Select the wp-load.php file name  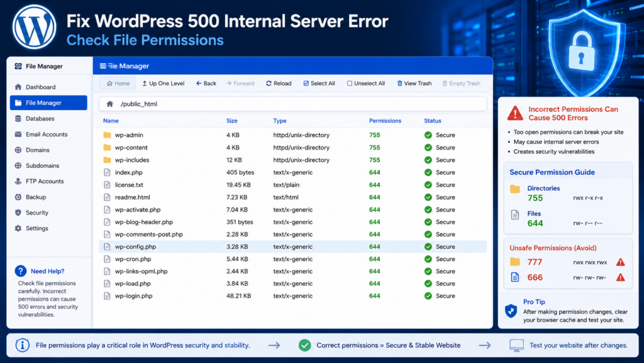pos(133,283)
